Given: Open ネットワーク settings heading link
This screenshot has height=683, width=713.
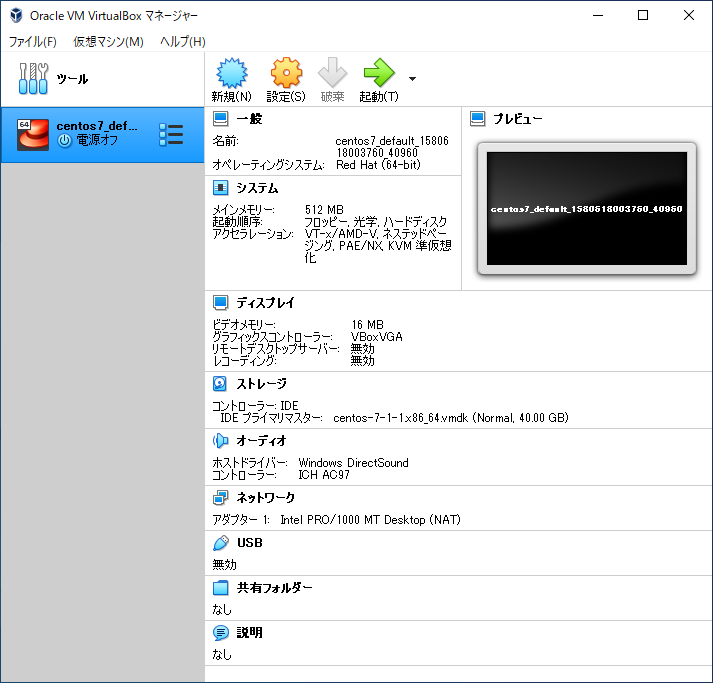Looking at the screenshot, I should 266,497.
